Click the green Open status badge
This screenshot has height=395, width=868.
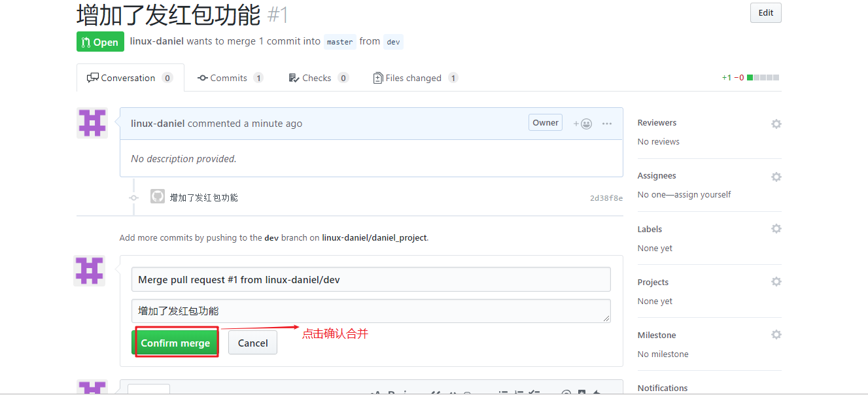(x=100, y=42)
